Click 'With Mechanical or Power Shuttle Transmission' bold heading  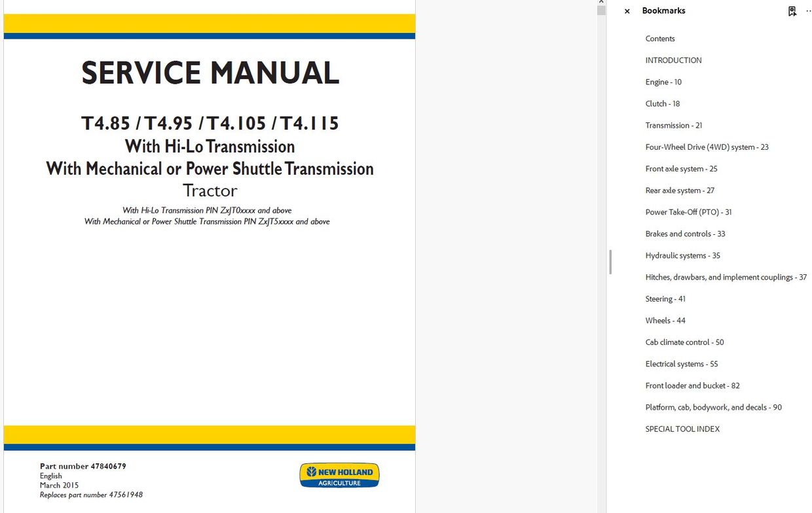coord(210,168)
